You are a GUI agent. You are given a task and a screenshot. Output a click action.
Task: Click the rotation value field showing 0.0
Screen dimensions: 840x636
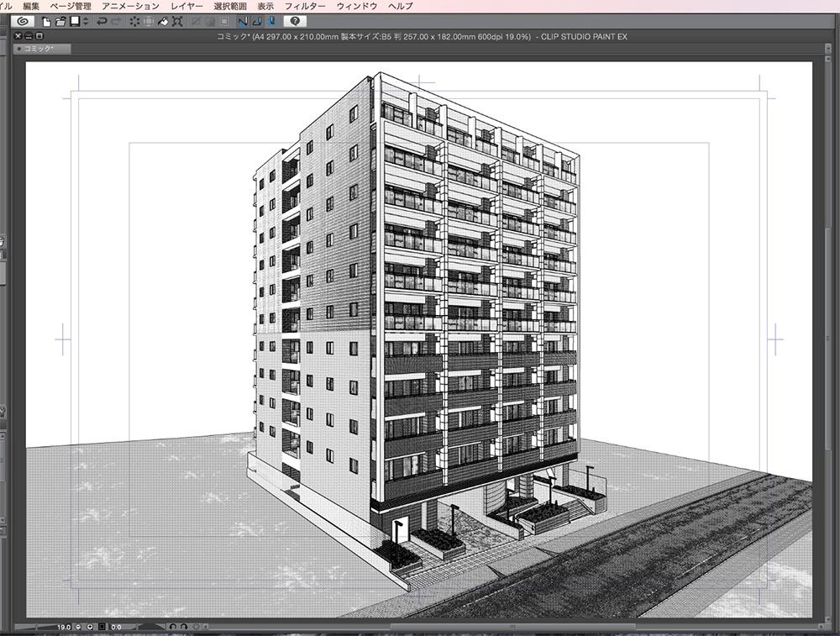pos(118,626)
